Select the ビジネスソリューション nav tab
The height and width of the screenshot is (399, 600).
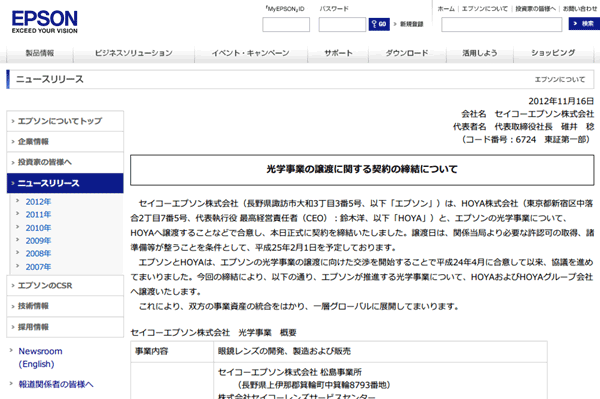[x=134, y=53]
